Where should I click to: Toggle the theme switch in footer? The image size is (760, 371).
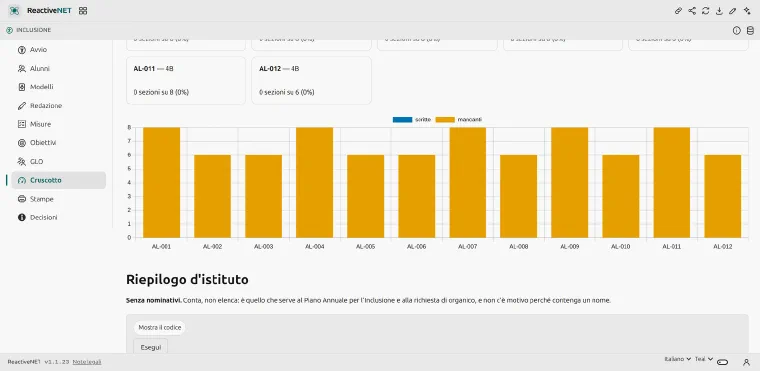(x=723, y=362)
